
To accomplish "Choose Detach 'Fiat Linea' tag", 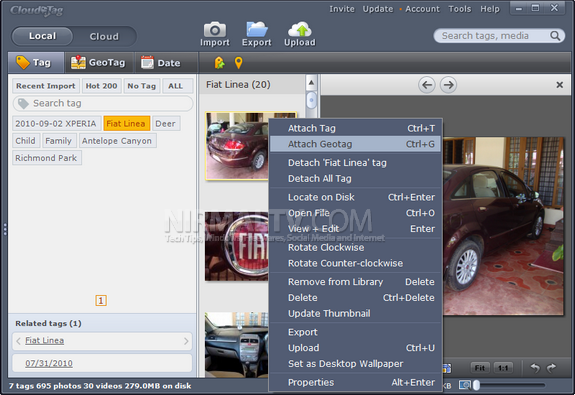I will click(x=355, y=163).
